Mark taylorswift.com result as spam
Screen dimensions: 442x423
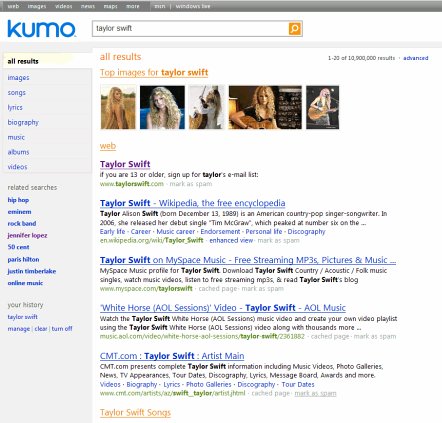(191, 184)
